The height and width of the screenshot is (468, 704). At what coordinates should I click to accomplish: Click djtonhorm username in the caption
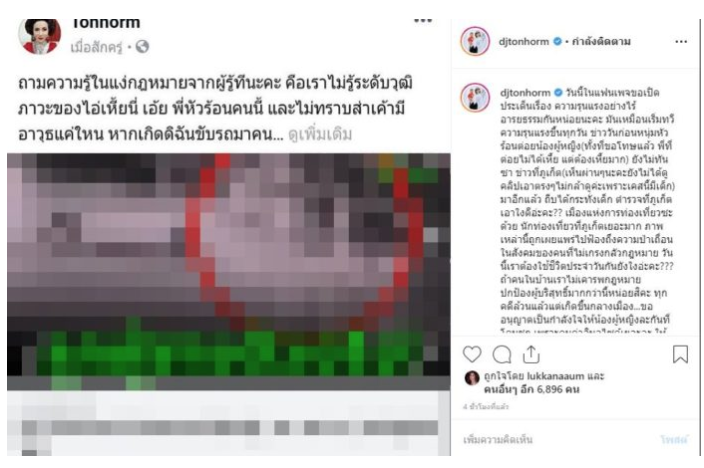click(525, 93)
